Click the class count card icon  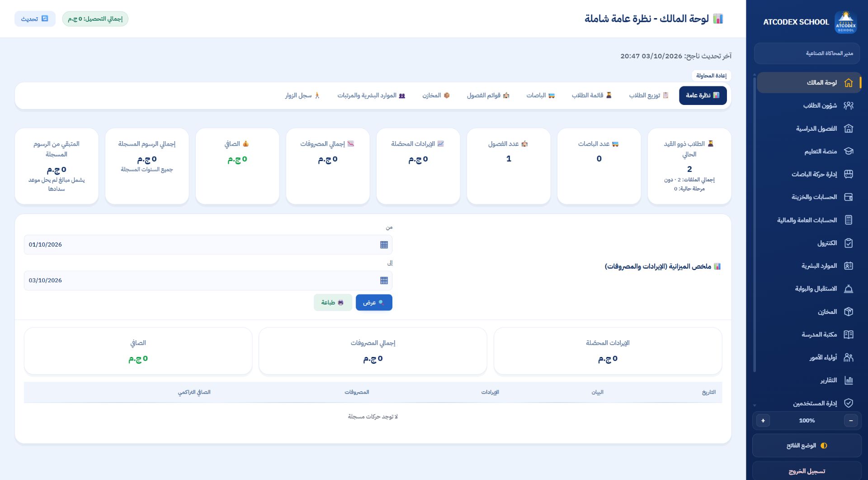tap(524, 144)
